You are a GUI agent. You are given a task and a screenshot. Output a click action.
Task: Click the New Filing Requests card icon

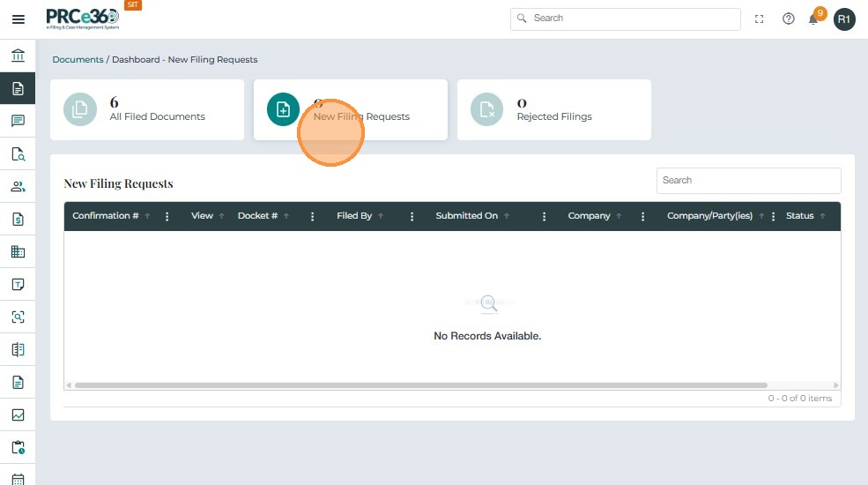[x=283, y=109]
